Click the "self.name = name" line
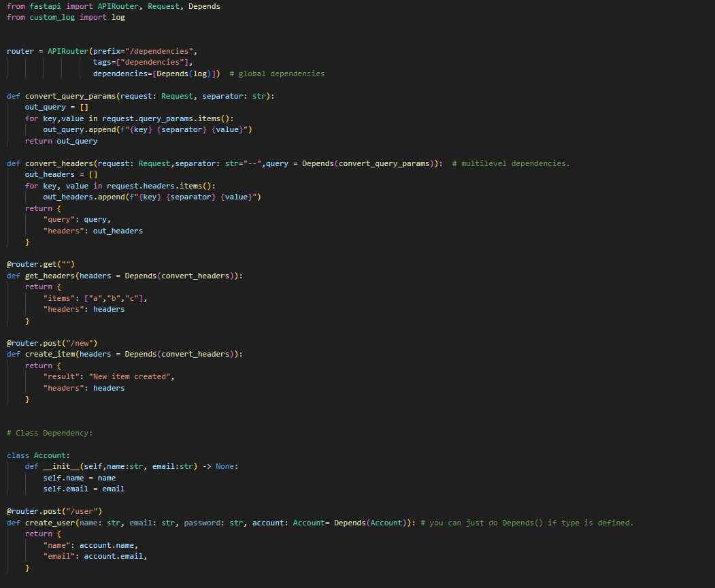Screen dimensions: 715x588 click(80, 478)
